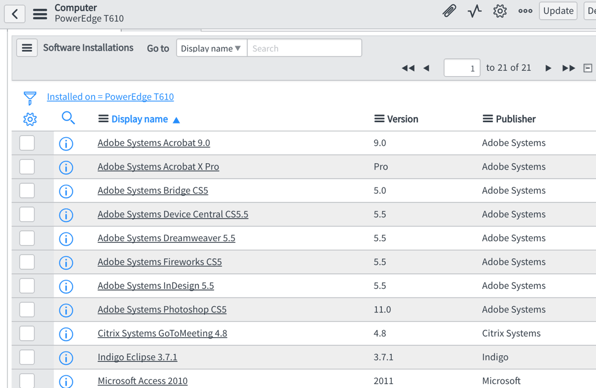Preview Indigo Eclipse 3.7.1 info icon
This screenshot has width=596, height=388.
click(x=66, y=358)
